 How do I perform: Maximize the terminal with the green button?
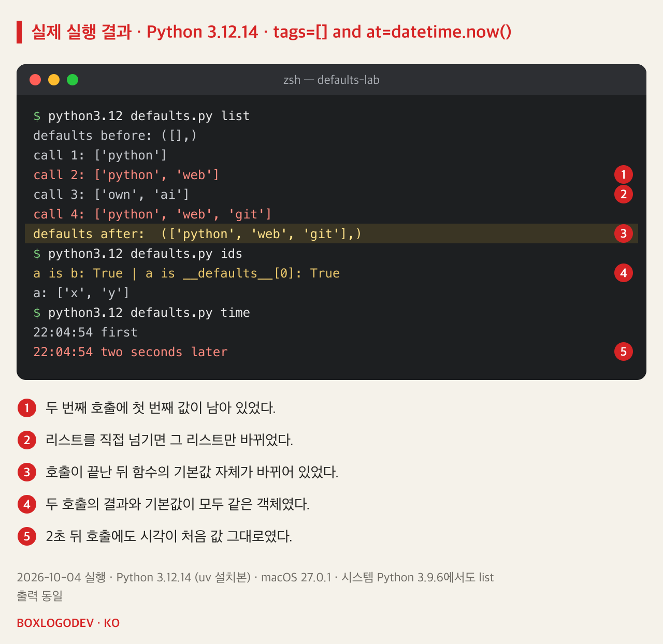click(x=73, y=80)
